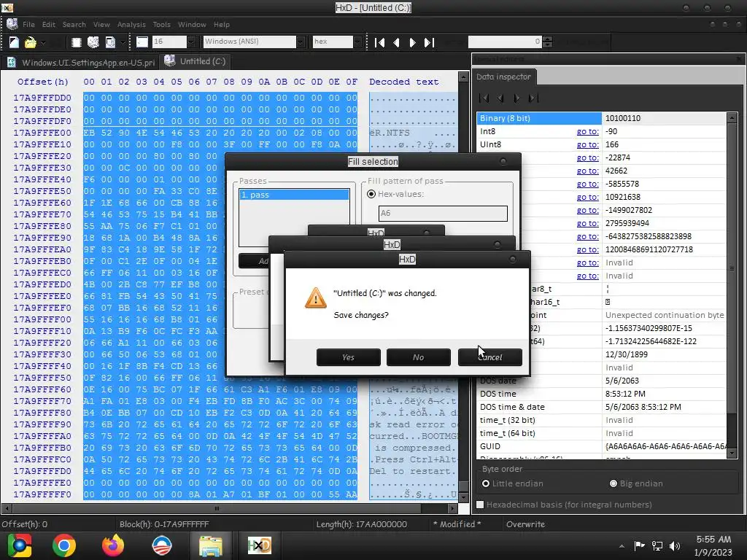This screenshot has height=560, width=747.
Task: Switch to Windows.UI.SettingsApp.en-US.pri tab
Action: (82, 63)
